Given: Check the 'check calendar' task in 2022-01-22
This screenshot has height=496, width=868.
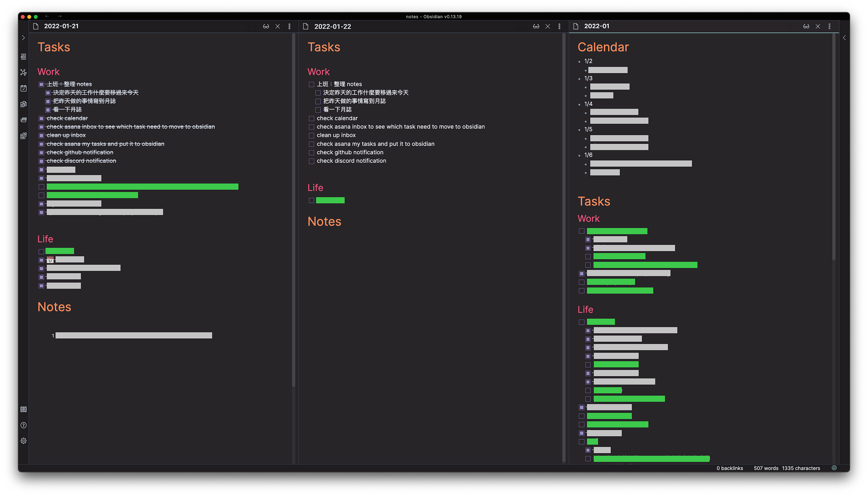Looking at the screenshot, I should pyautogui.click(x=311, y=118).
